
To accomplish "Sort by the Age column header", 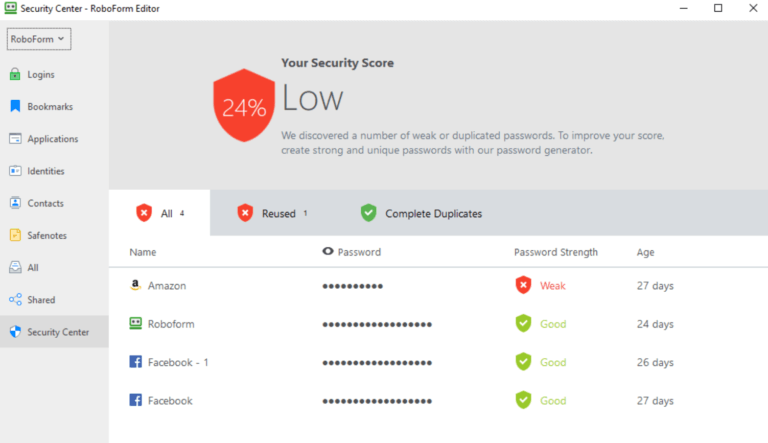I will (x=645, y=252).
